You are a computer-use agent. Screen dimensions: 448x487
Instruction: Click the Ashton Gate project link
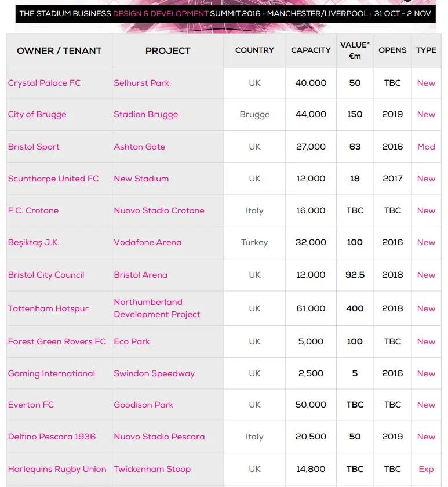(x=139, y=147)
